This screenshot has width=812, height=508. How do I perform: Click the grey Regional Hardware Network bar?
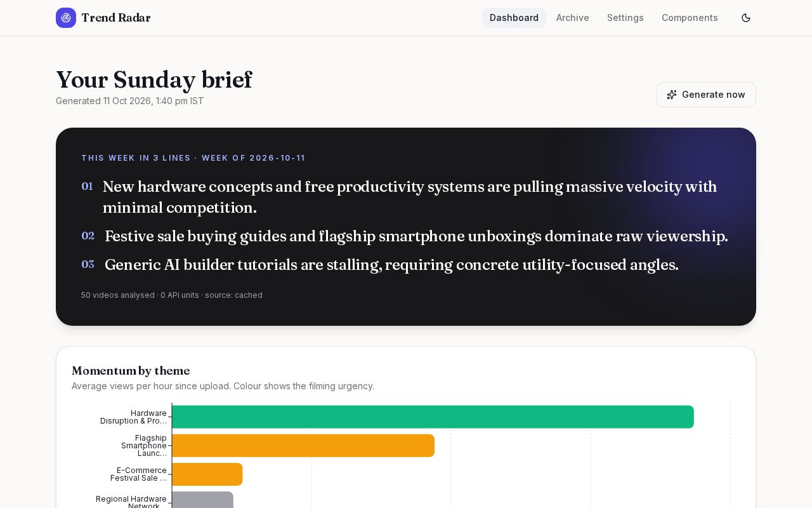202,500
